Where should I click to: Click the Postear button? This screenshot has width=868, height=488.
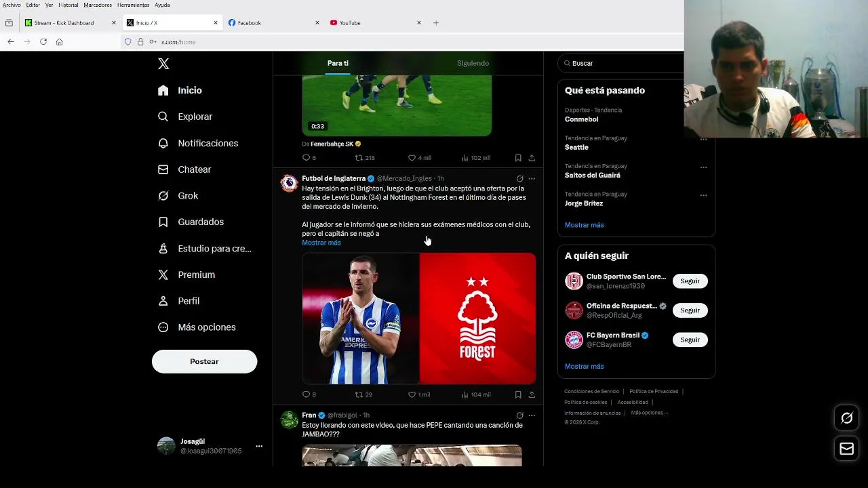pyautogui.click(x=204, y=361)
